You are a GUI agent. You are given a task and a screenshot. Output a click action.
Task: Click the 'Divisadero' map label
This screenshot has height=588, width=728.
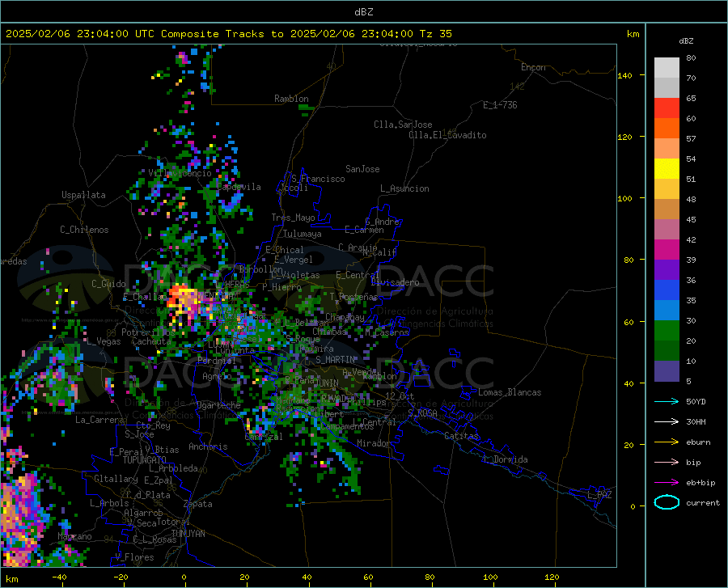point(395,282)
